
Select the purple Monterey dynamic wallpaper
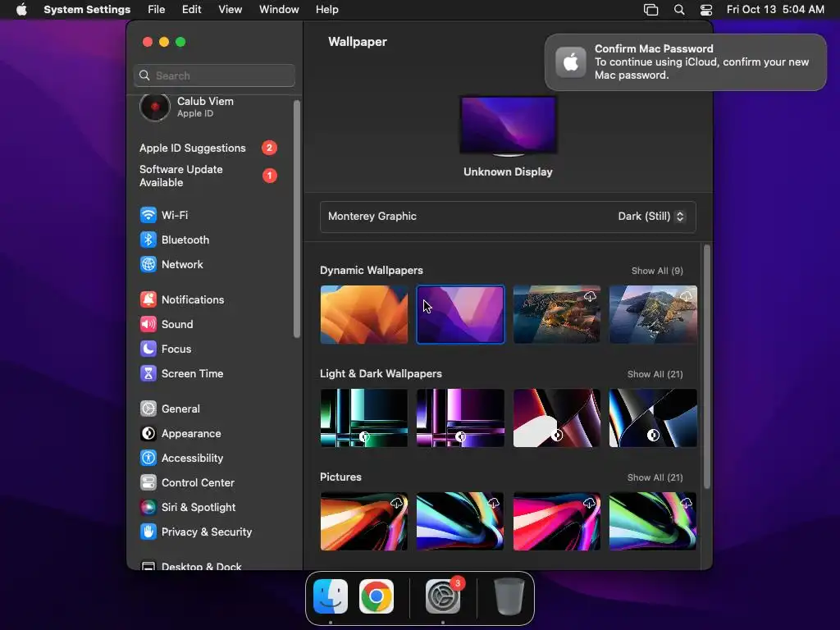coord(460,314)
